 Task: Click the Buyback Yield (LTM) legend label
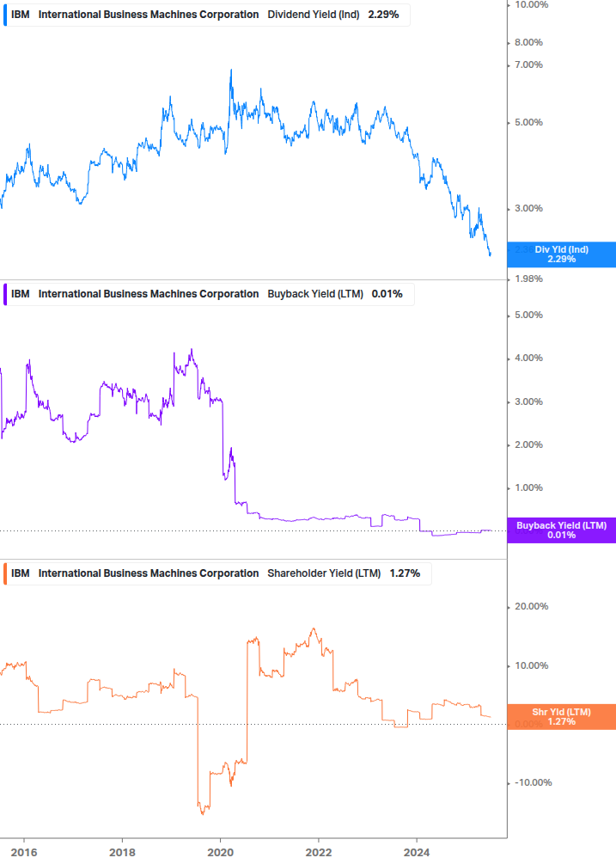click(x=315, y=294)
